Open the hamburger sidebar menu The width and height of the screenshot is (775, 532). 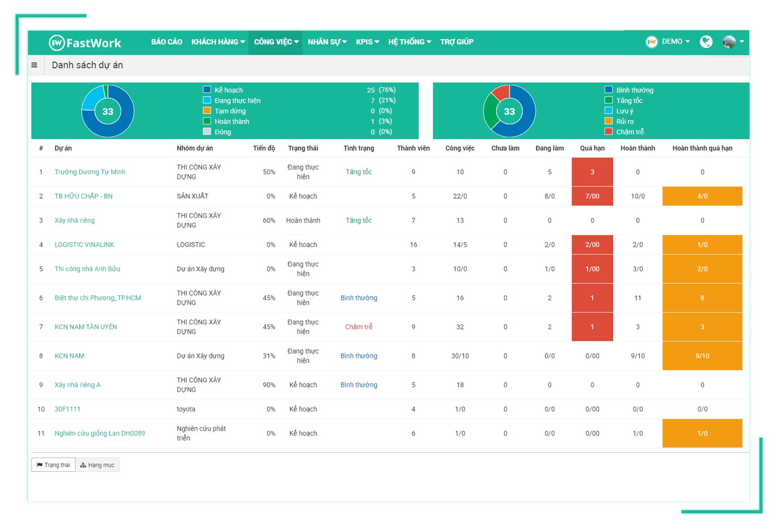34,65
